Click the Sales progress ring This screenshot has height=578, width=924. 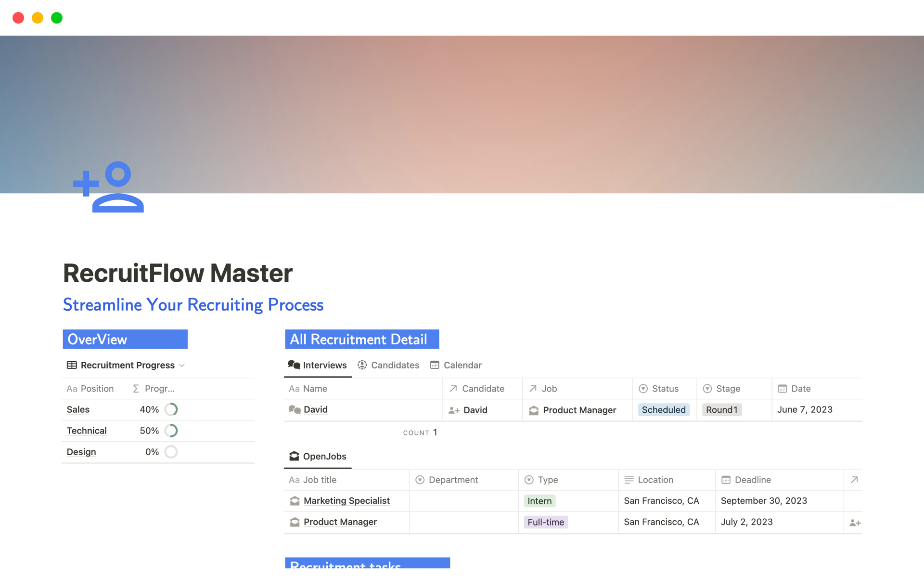pyautogui.click(x=171, y=410)
